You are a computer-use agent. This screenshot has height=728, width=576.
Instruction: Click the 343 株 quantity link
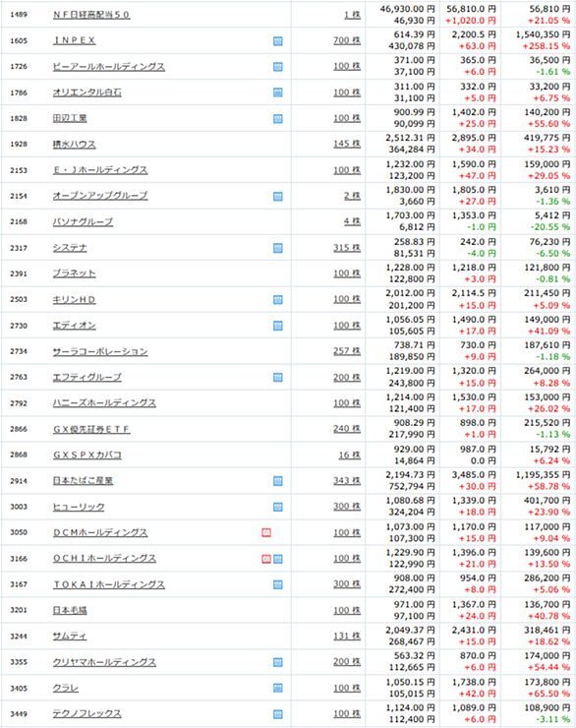pyautogui.click(x=347, y=480)
